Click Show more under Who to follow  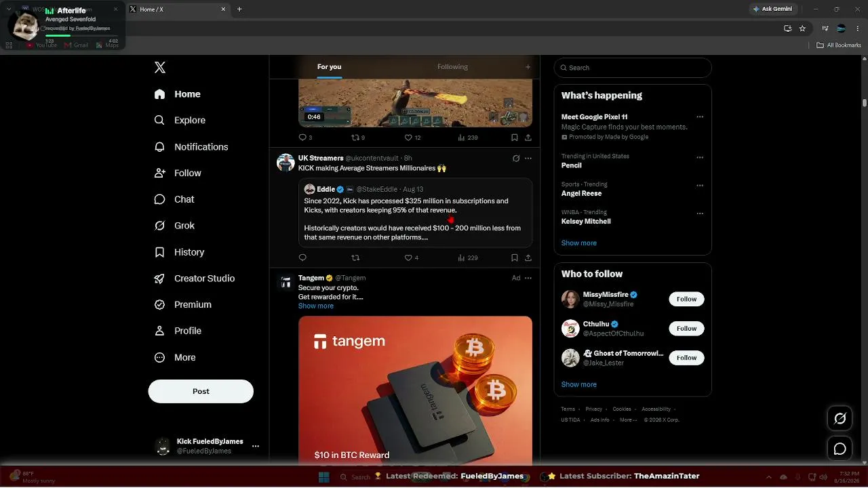click(x=579, y=384)
